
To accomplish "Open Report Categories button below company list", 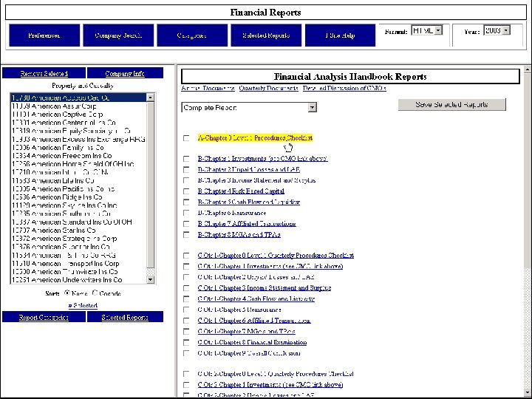I will tap(44, 317).
